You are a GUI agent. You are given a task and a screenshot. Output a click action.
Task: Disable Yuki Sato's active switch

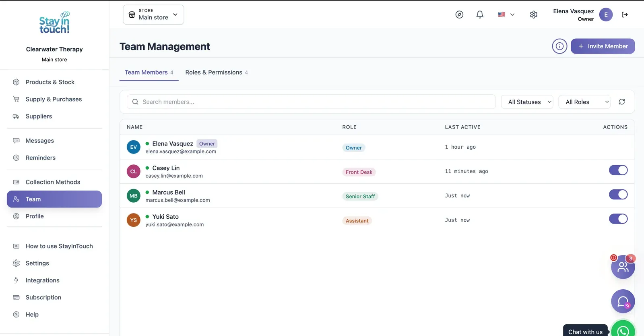618,219
